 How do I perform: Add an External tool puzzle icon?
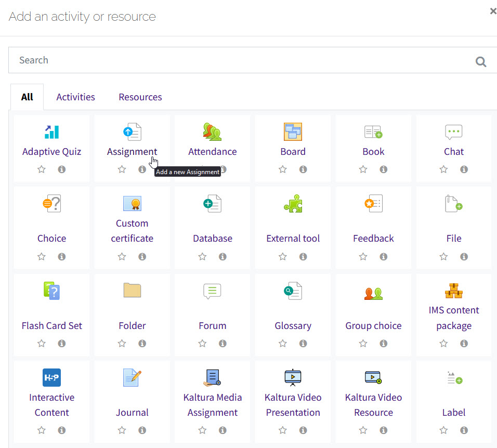[x=293, y=204]
